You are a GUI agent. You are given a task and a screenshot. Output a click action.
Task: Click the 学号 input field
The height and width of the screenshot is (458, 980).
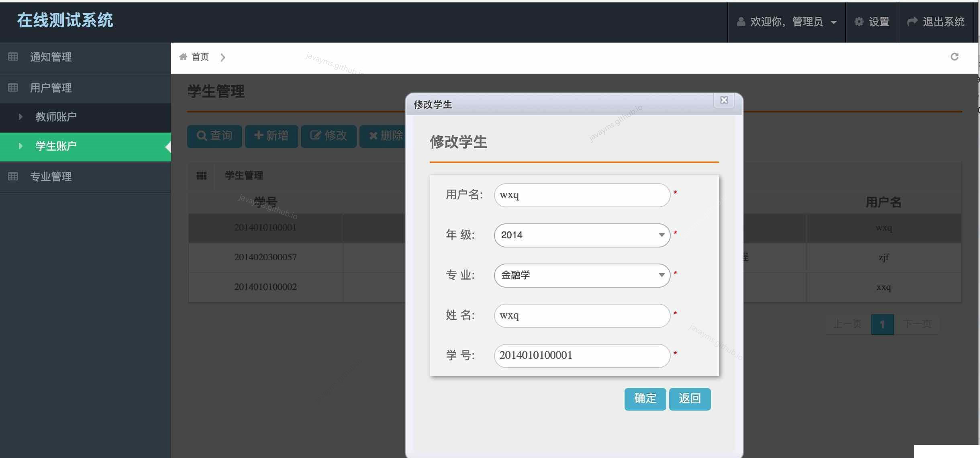click(x=582, y=356)
